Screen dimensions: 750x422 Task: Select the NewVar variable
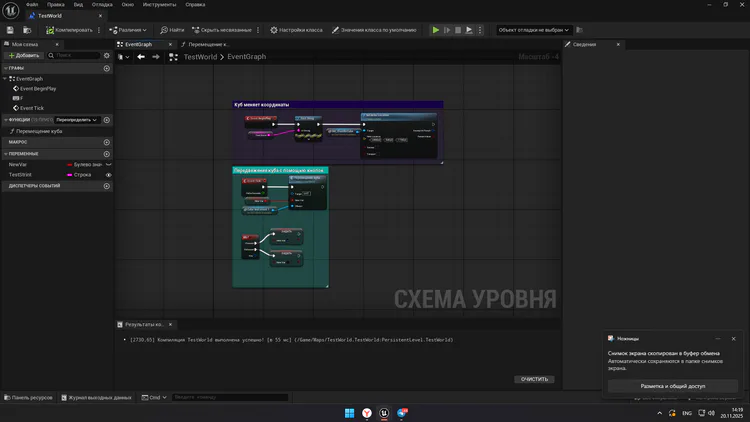pyautogui.click(x=18, y=165)
